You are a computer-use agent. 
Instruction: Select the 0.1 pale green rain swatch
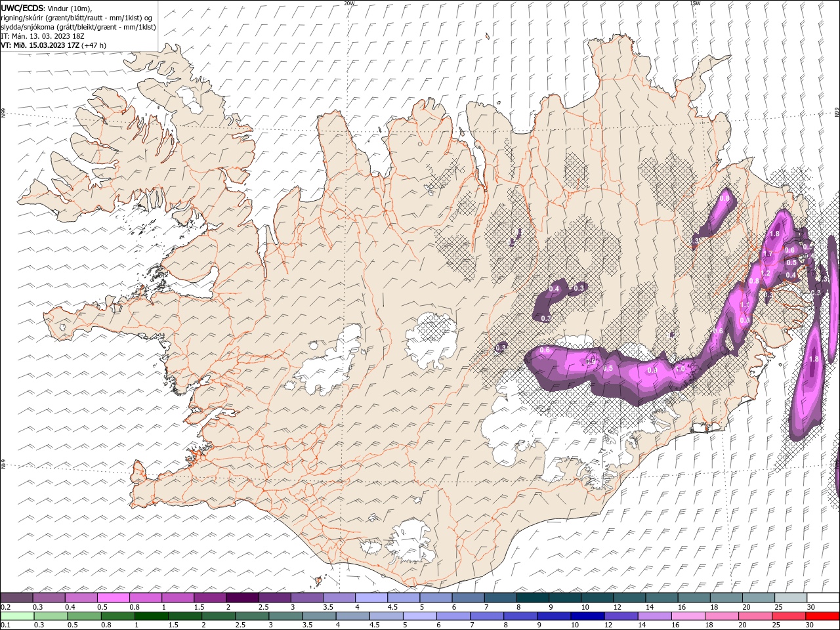click(17, 616)
